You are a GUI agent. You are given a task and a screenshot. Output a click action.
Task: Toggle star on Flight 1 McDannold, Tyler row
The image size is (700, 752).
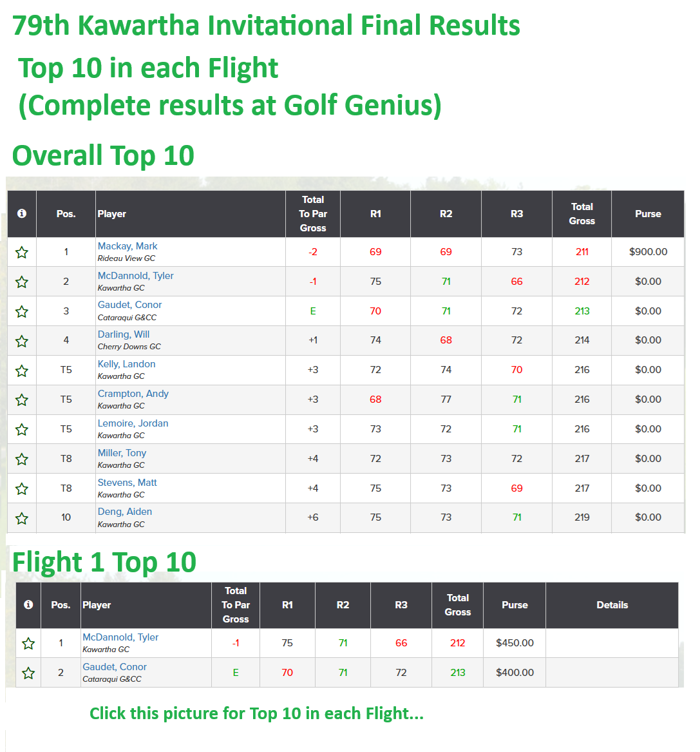[28, 644]
